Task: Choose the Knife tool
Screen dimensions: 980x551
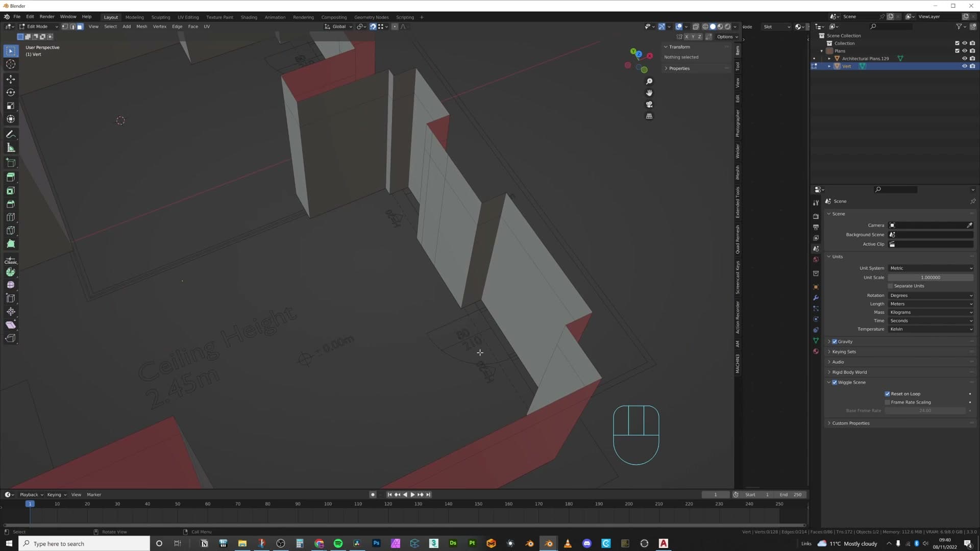Action: tap(11, 230)
